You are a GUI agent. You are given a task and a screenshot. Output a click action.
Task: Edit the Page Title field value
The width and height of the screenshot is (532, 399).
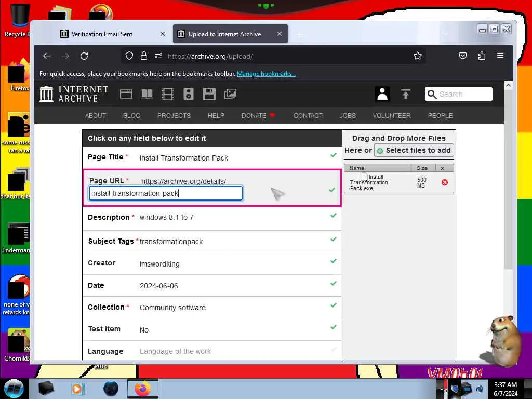(x=183, y=158)
